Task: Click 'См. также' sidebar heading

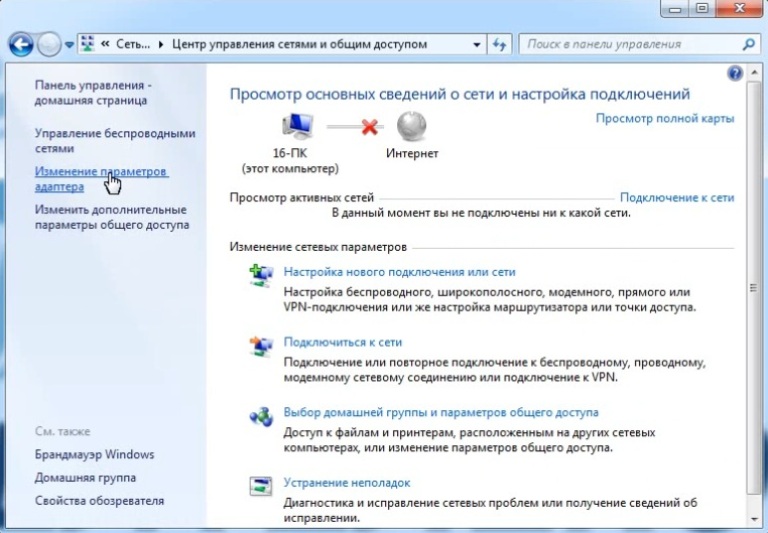Action: [63, 431]
